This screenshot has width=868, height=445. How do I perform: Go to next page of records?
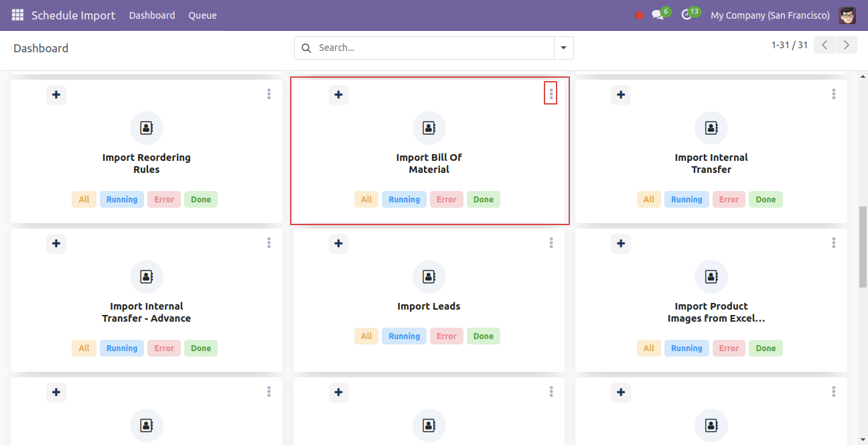(847, 46)
